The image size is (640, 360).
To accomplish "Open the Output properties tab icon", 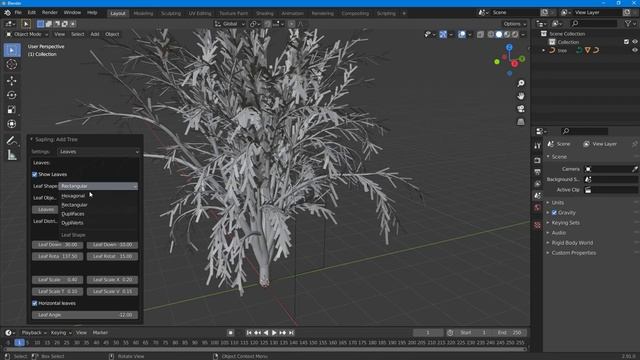I will coord(538,172).
